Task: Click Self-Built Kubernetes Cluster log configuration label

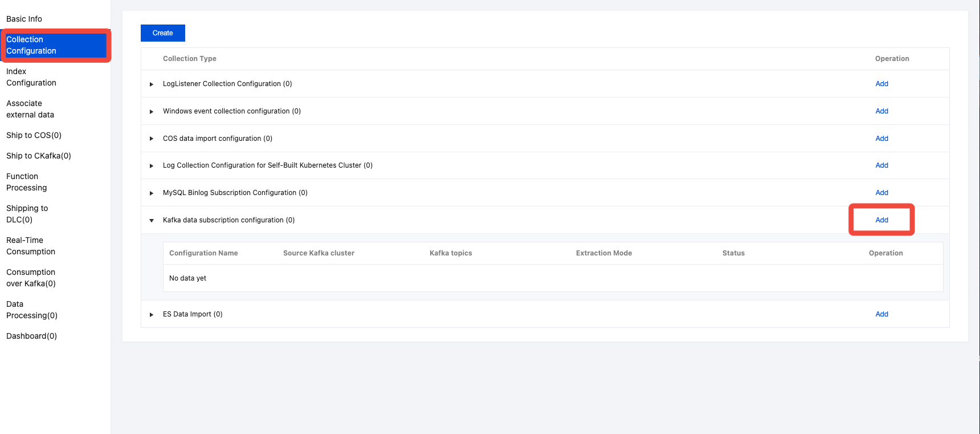Action: pyautogui.click(x=268, y=165)
